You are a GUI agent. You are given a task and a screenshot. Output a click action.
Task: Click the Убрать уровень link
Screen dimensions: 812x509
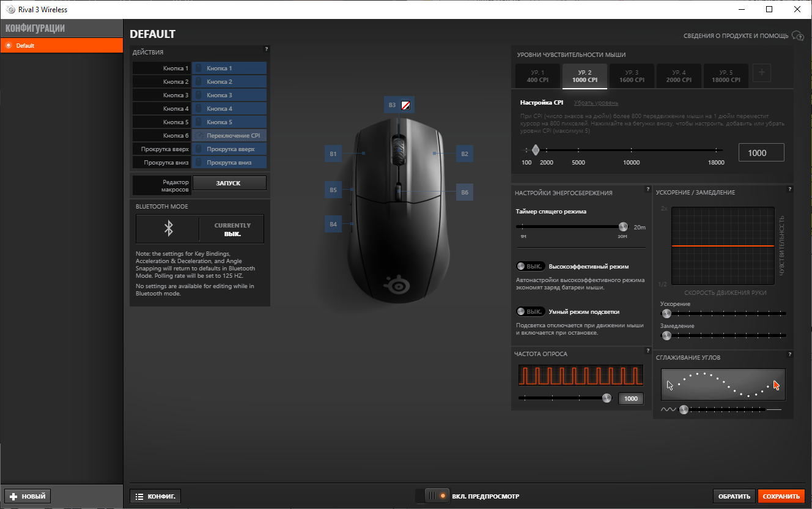596,103
